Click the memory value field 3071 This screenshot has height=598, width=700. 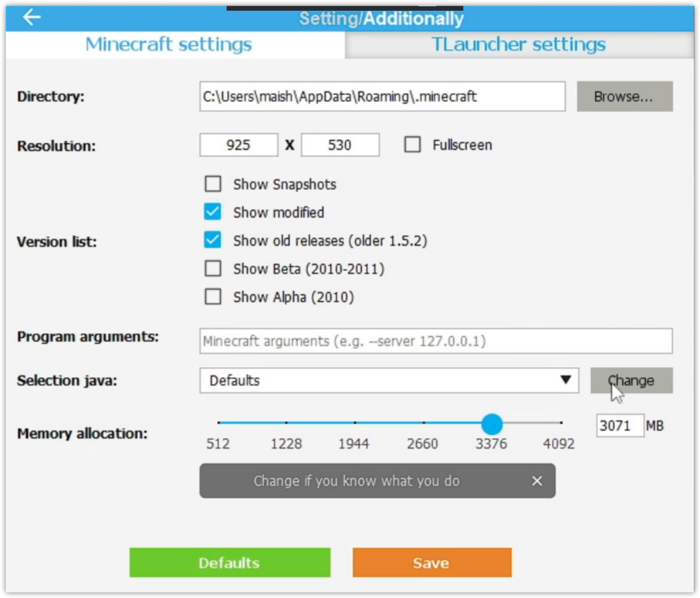[x=619, y=426]
